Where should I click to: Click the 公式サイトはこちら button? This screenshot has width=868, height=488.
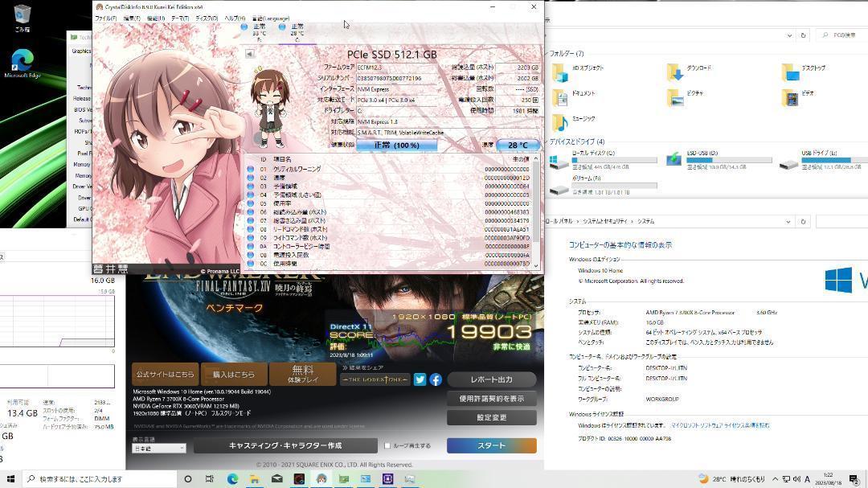pyautogui.click(x=165, y=375)
